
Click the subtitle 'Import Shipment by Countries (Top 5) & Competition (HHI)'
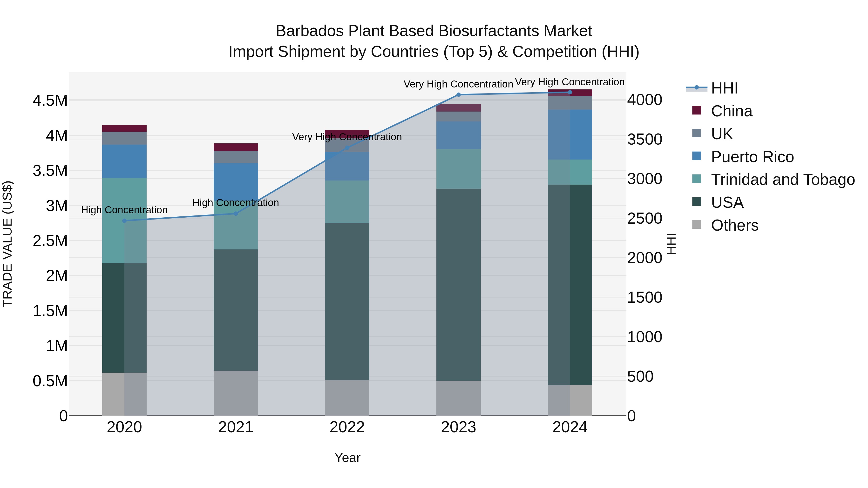click(434, 52)
